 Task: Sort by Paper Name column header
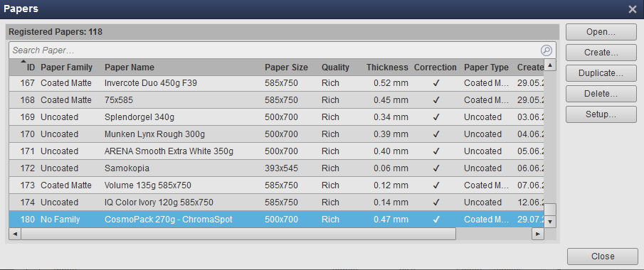pyautogui.click(x=130, y=67)
